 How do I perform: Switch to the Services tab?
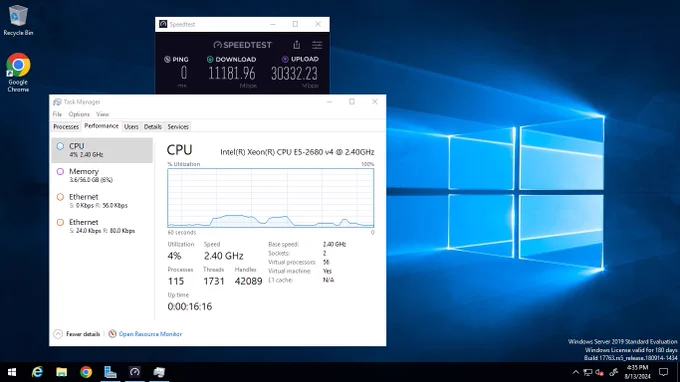click(x=178, y=127)
